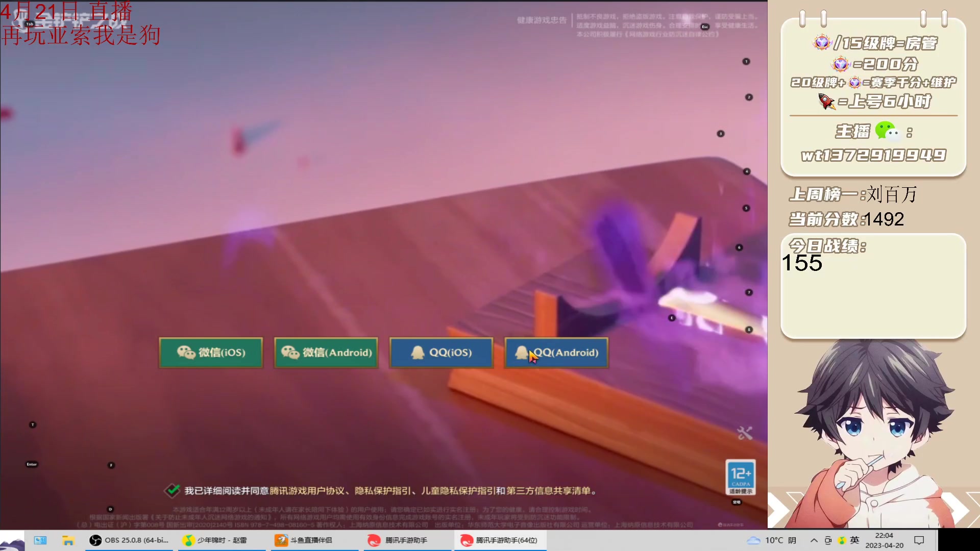Open the wrench repair tools icon
This screenshot has width=980, height=551.
(x=745, y=433)
